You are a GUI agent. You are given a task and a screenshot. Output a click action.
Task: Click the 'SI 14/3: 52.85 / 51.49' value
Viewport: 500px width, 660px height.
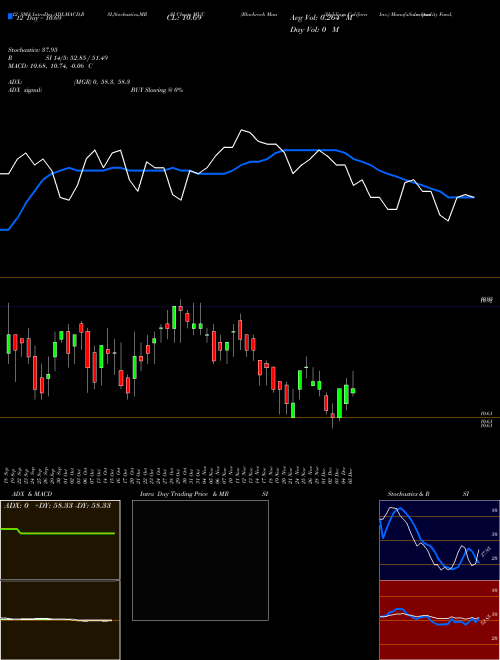(x=77, y=58)
